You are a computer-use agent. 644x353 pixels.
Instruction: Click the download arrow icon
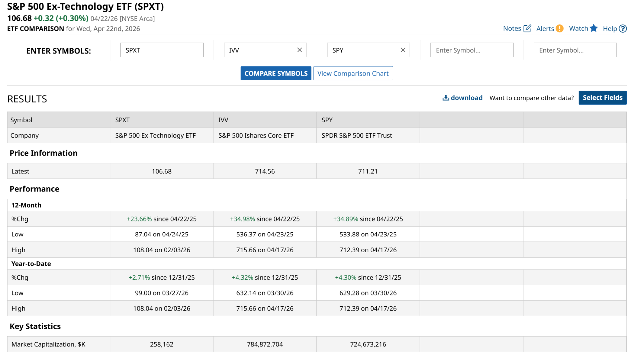446,98
